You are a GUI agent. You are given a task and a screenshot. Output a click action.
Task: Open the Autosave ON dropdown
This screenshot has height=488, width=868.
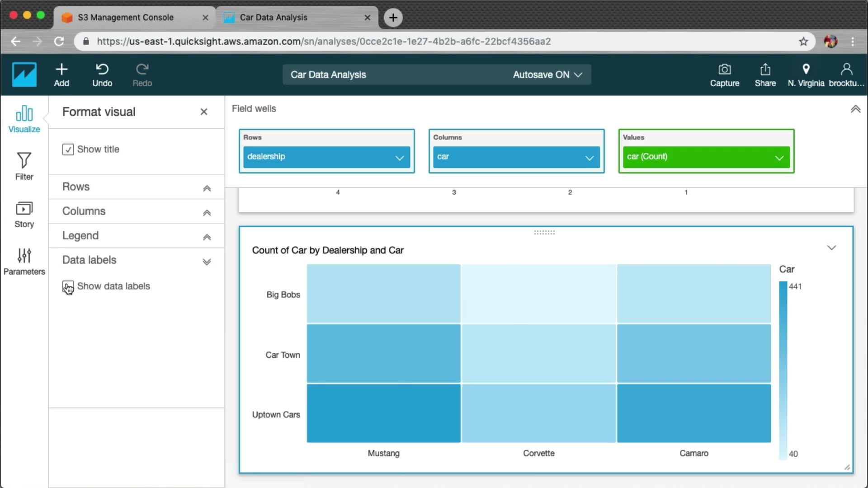(547, 75)
